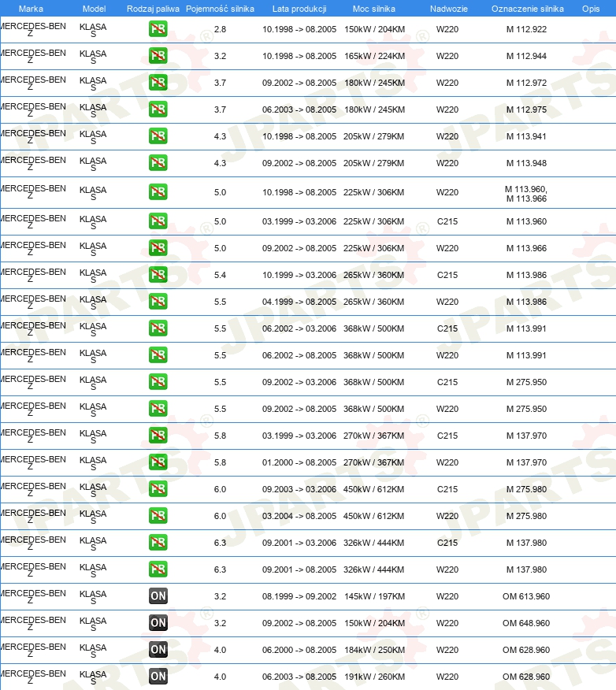Click the petrol icon in the M 137.980 W220 row
The image size is (616, 690).
[x=158, y=569]
